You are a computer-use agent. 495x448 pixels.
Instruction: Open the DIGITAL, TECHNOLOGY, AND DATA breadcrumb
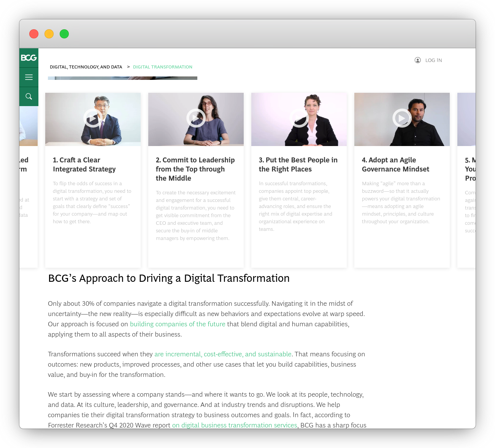[x=86, y=67]
